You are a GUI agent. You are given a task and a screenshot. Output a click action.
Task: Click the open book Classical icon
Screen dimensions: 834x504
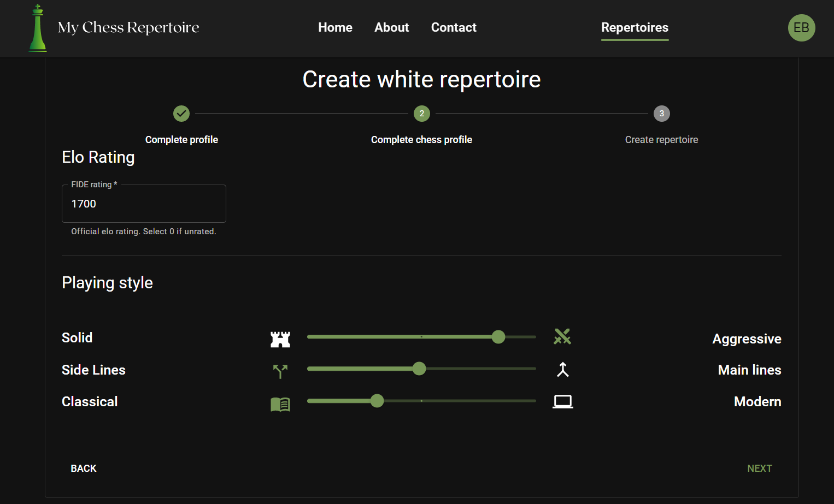click(280, 404)
